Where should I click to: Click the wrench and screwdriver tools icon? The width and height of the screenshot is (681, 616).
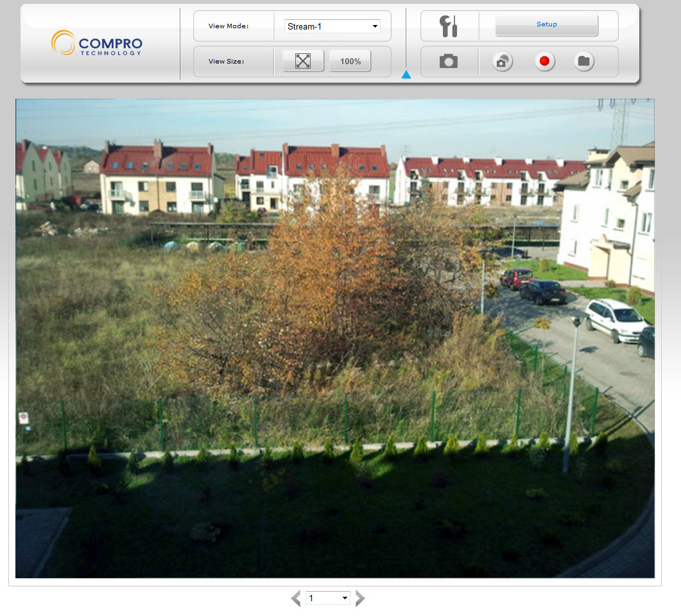[448, 26]
